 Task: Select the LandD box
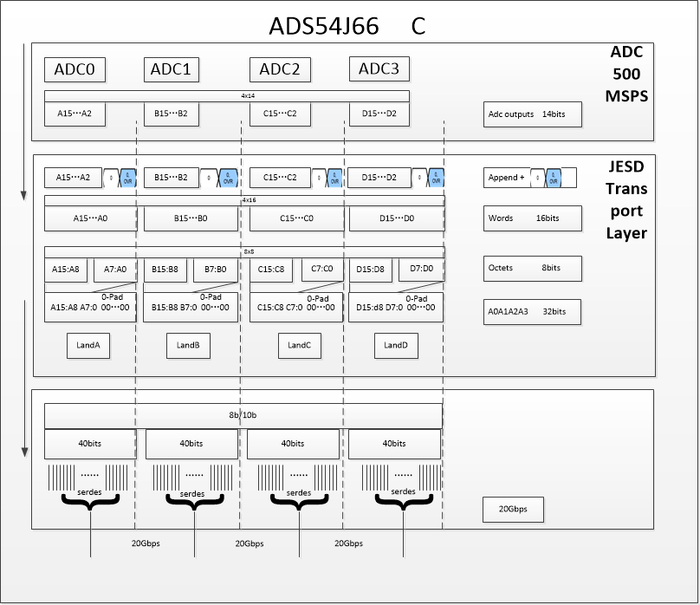396,346
